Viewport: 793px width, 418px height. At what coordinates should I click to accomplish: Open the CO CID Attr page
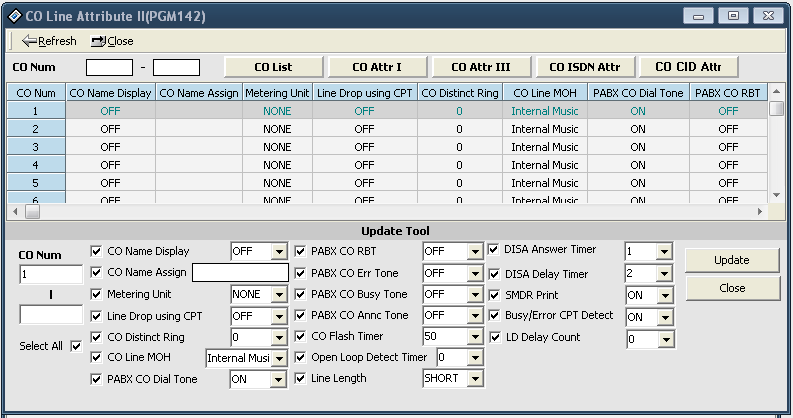(x=688, y=67)
